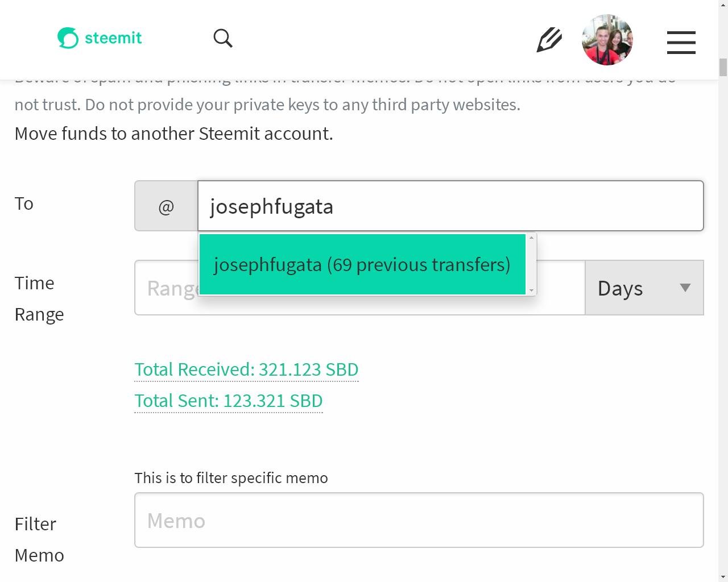Click the steemit wordmark text
Viewport: 728px width, 582px height.
113,38
